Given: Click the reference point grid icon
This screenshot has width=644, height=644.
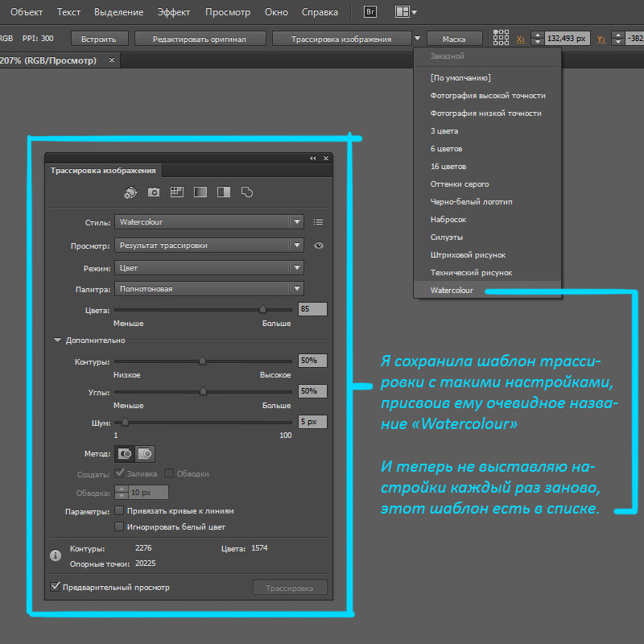Looking at the screenshot, I should pos(501,38).
